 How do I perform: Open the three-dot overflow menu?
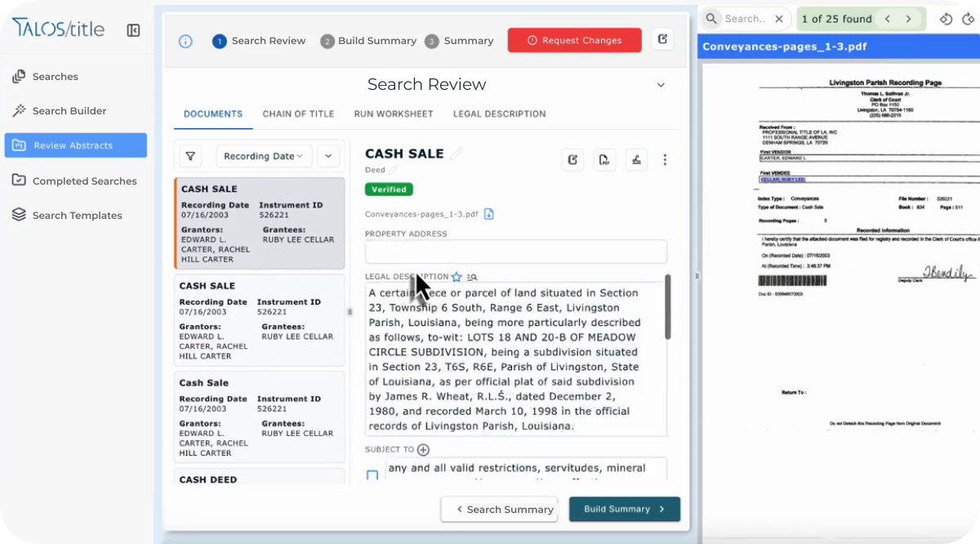point(665,159)
